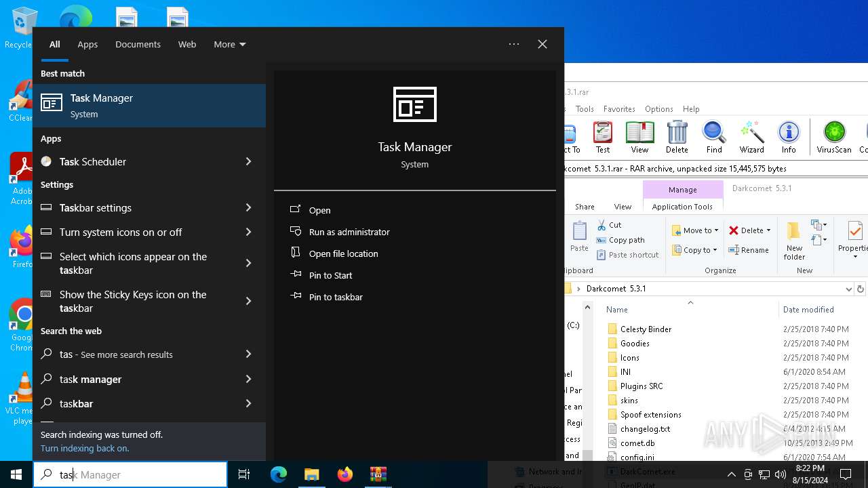Search web for 'taskbar'

point(133,403)
